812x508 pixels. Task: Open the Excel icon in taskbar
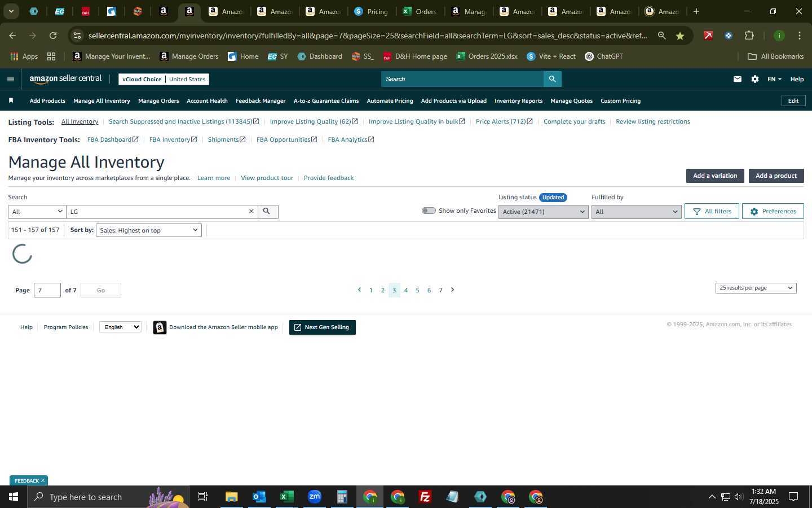286,497
